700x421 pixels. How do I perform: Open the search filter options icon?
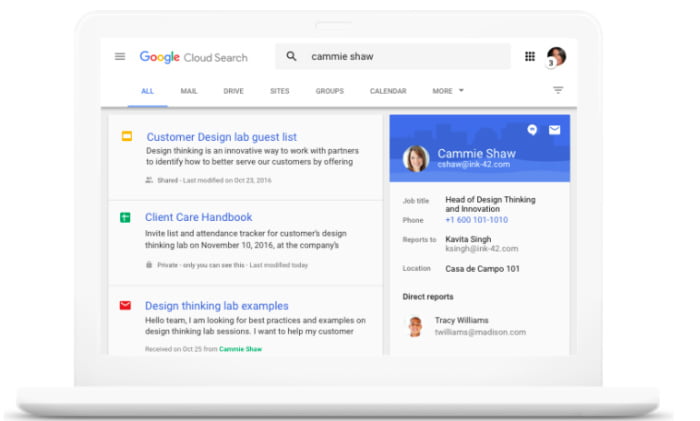pos(558,90)
